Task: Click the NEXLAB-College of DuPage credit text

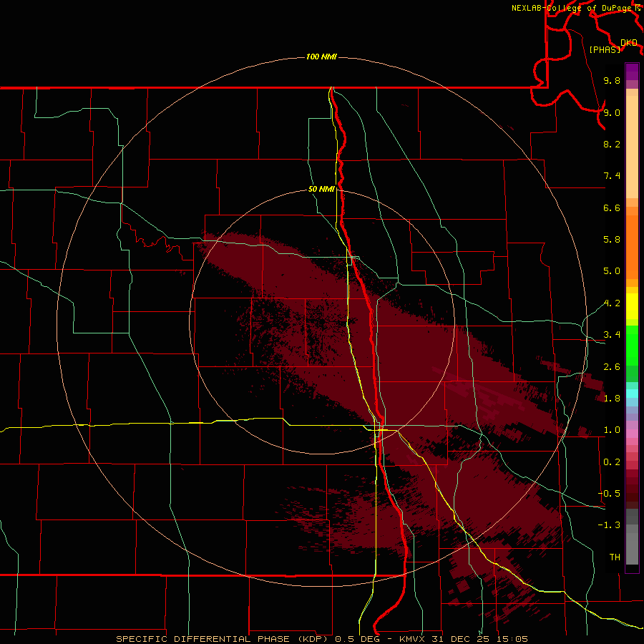Action: click(572, 8)
